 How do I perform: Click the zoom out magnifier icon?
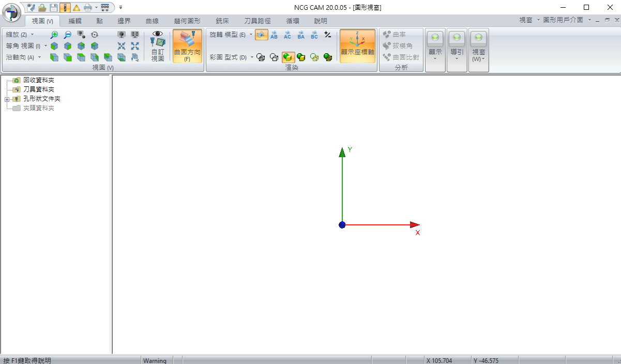click(x=67, y=35)
